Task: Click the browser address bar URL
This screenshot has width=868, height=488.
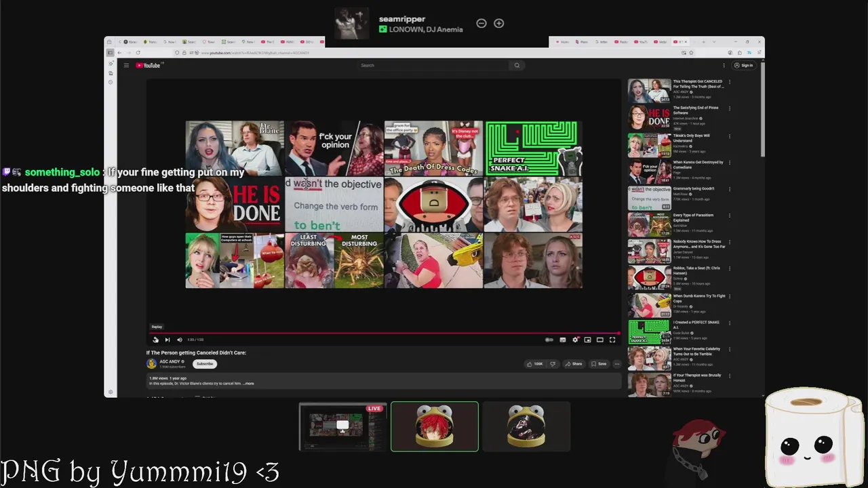Action: 254,53
